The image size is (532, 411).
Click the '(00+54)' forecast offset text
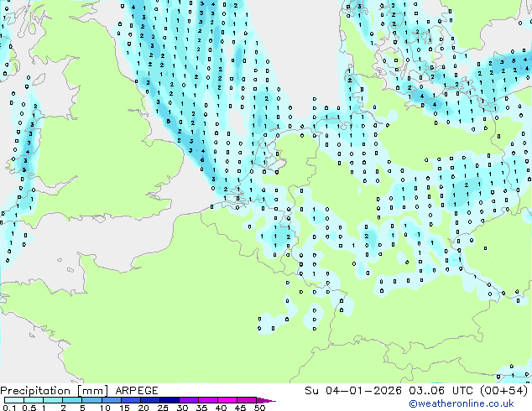tap(503, 391)
